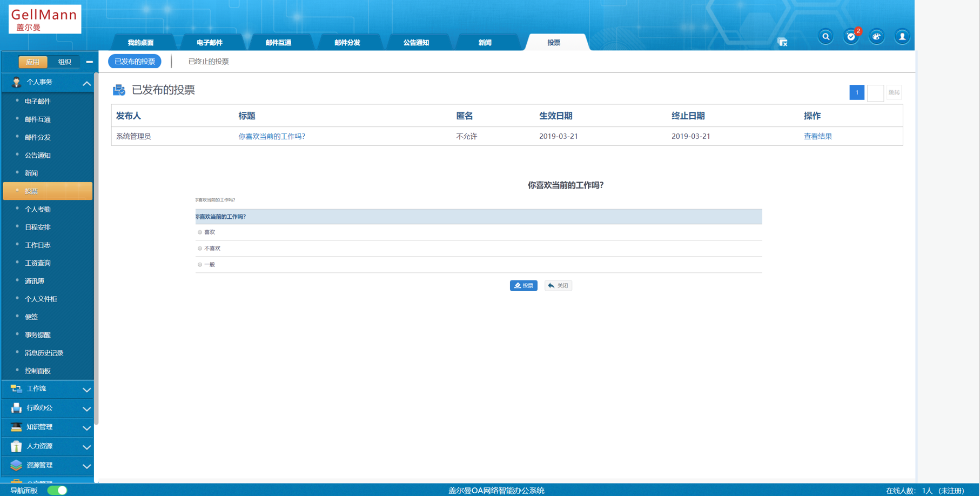Image resolution: width=980 pixels, height=496 pixels.
Task: Collapse sidebar using the minus icon
Action: click(89, 62)
